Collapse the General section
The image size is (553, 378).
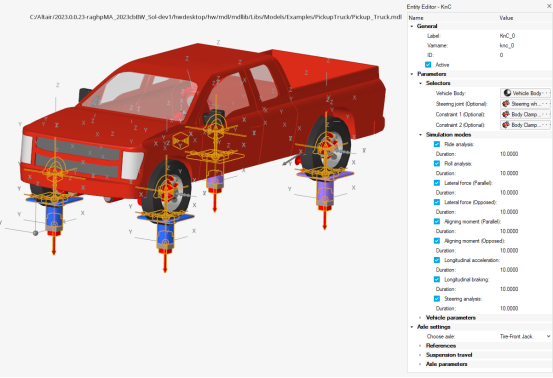click(412, 26)
